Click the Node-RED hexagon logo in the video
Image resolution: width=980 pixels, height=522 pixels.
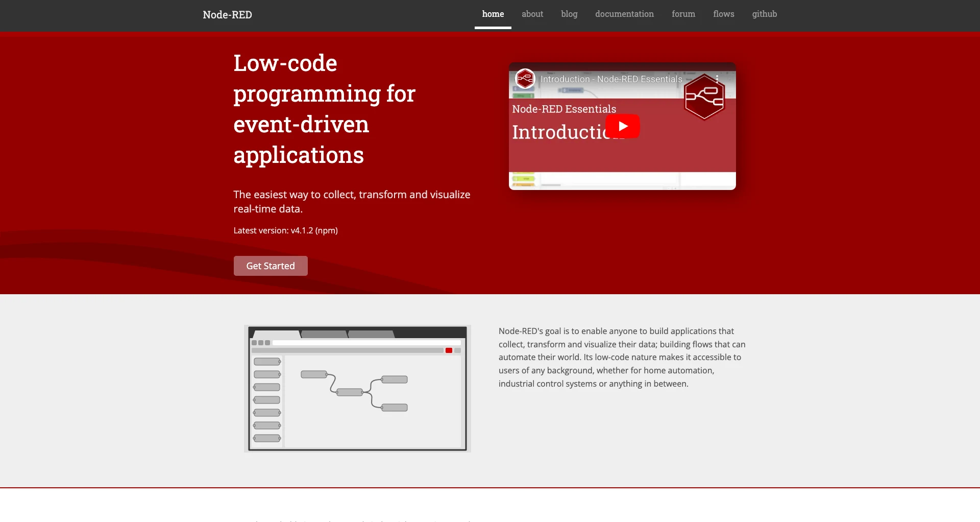[704, 97]
